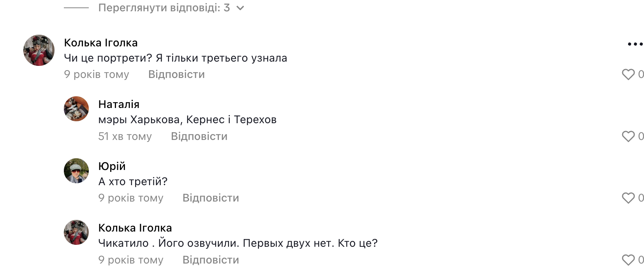Viewport: 644px width, 276px height.
Task: Click 'Відповісти' under the Чикатило reply
Action: [x=211, y=260]
